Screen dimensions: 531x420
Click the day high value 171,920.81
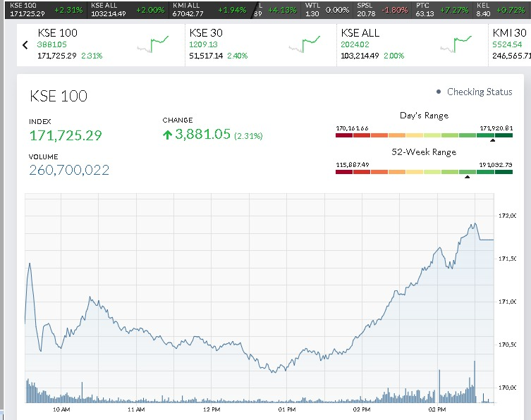tap(496, 128)
